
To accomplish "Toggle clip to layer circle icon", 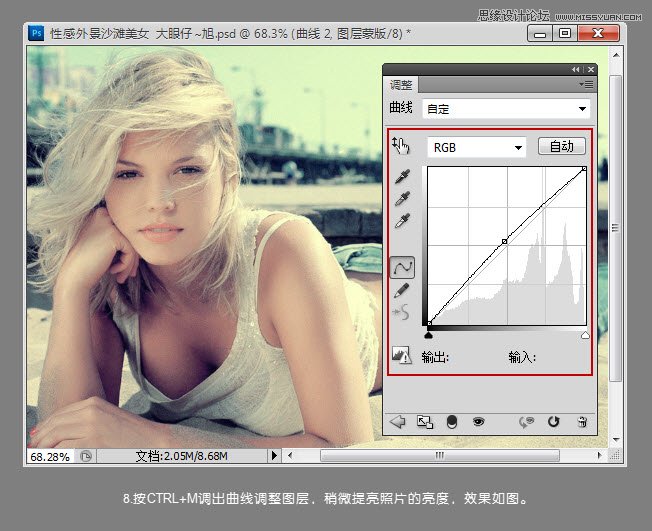I will (x=452, y=422).
